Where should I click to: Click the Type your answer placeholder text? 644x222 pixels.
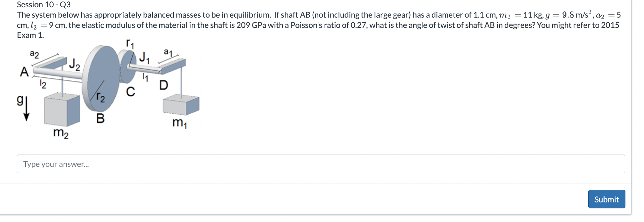[x=56, y=164]
